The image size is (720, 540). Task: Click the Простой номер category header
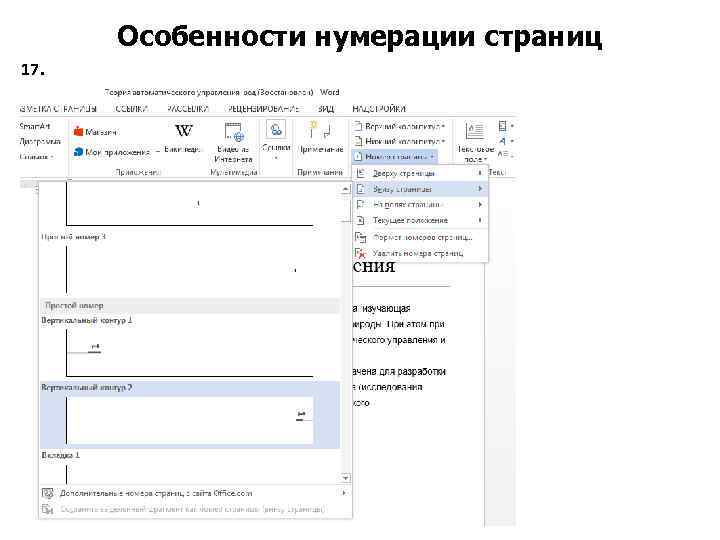click(190, 306)
